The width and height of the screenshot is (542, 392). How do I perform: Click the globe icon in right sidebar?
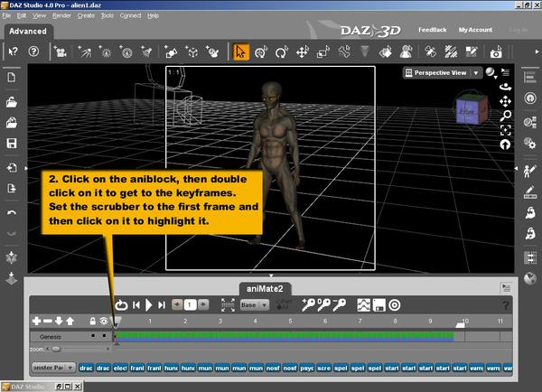529,278
